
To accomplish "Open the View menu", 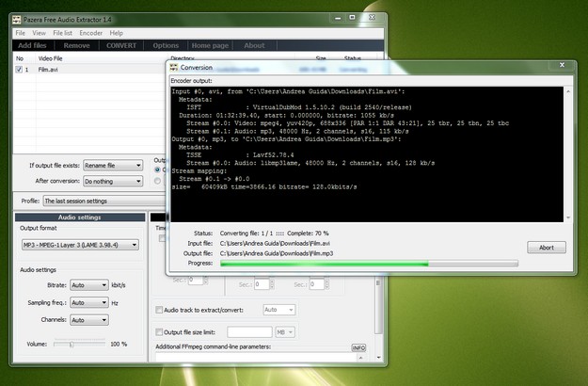I will click(39, 33).
